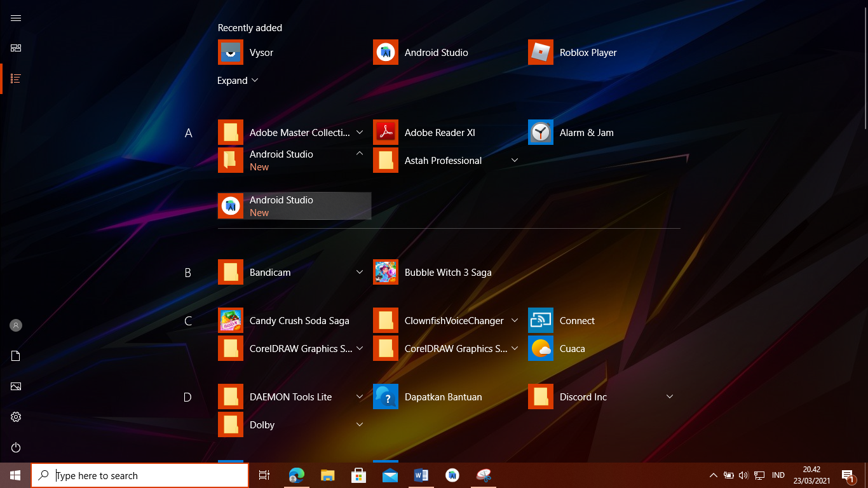The height and width of the screenshot is (488, 868).
Task: Select the All apps list icon
Action: [x=16, y=79]
